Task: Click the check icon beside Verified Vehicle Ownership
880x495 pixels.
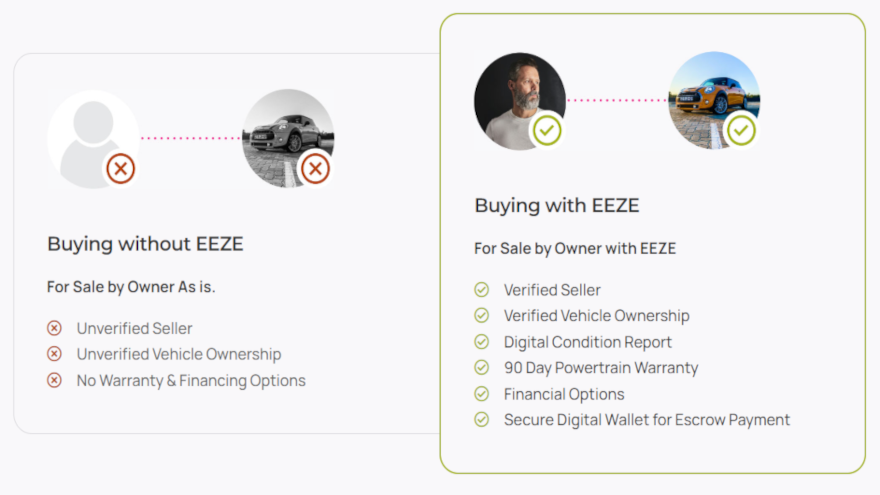Action: 482,316
